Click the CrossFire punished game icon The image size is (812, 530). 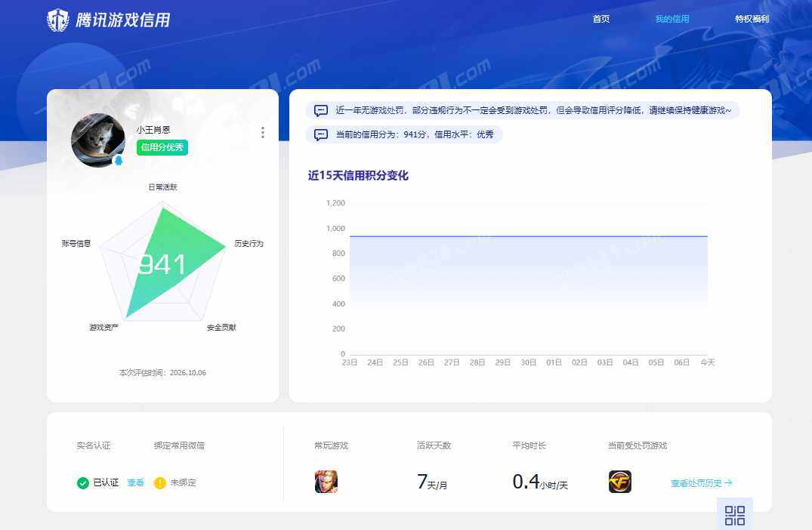[x=620, y=482]
